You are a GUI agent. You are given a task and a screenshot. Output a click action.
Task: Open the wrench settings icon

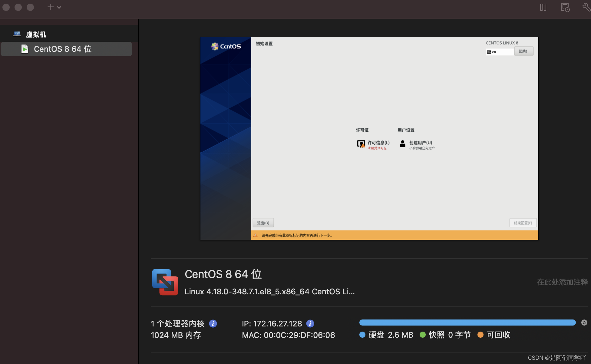[586, 7]
